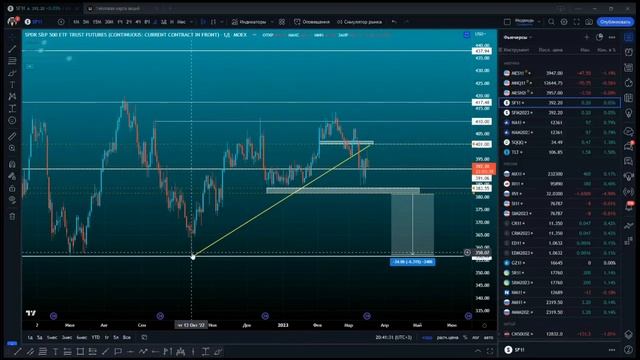Select the ruler measure tool
The height and width of the screenshot is (360, 640).
click(12, 136)
